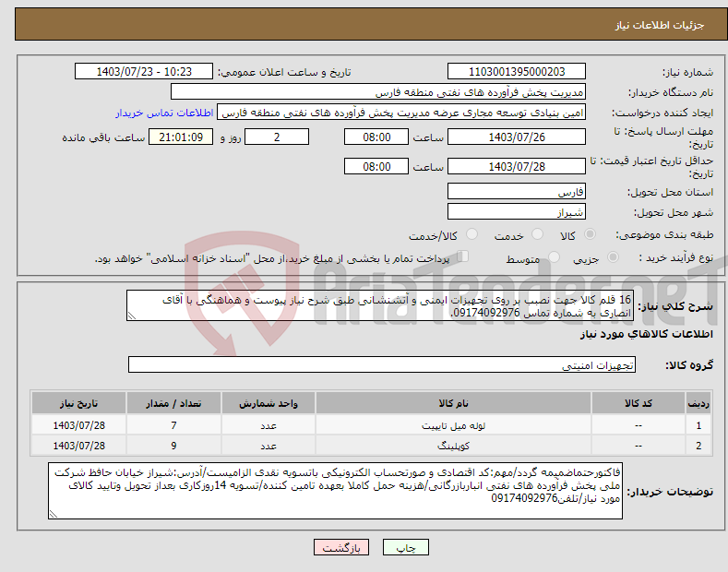Open the اطلاعات تماس خریدار link
The width and height of the screenshot is (728, 572).
click(x=164, y=113)
